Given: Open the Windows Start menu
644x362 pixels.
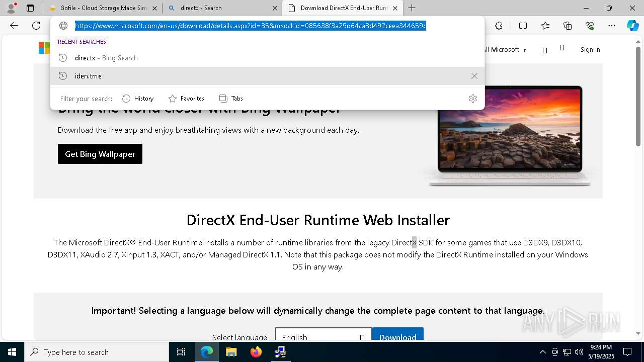Looking at the screenshot, I should click(12, 352).
